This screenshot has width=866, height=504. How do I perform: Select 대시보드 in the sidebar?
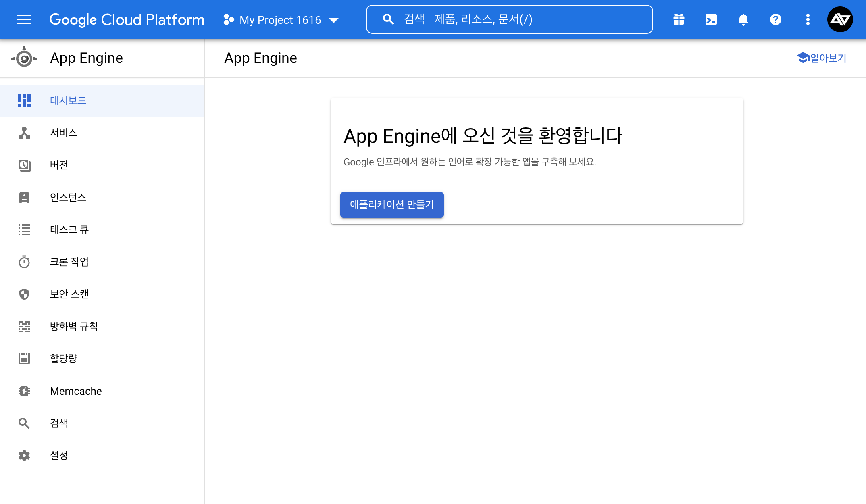pos(68,100)
